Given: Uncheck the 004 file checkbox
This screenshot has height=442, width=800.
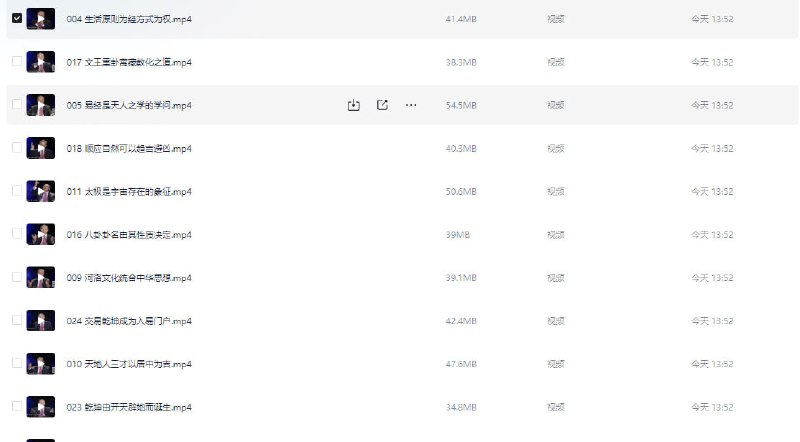Looking at the screenshot, I should tap(17, 18).
